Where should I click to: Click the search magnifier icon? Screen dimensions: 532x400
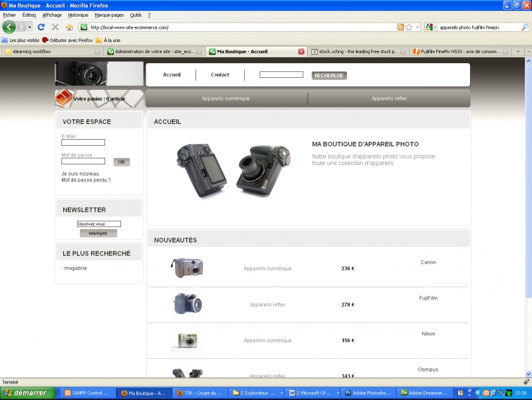525,27
